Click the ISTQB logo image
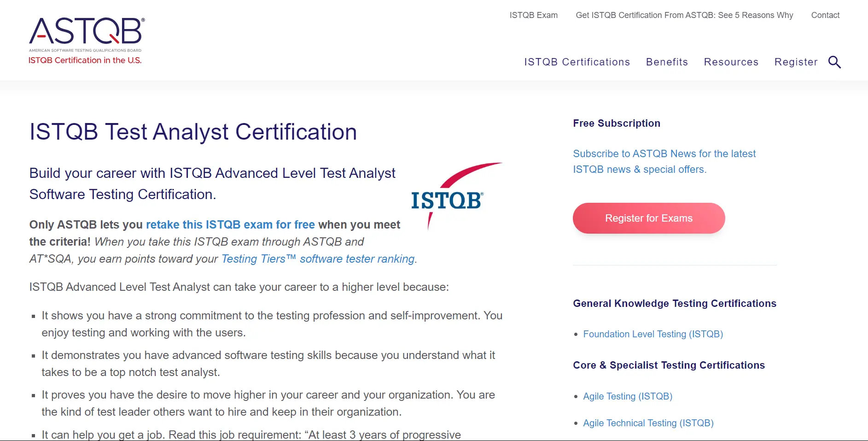This screenshot has width=868, height=441. 456,196
